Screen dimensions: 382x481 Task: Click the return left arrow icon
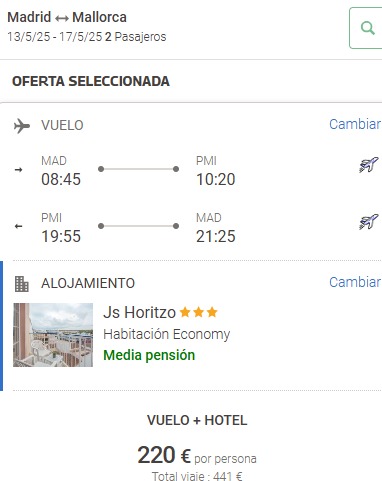click(19, 226)
